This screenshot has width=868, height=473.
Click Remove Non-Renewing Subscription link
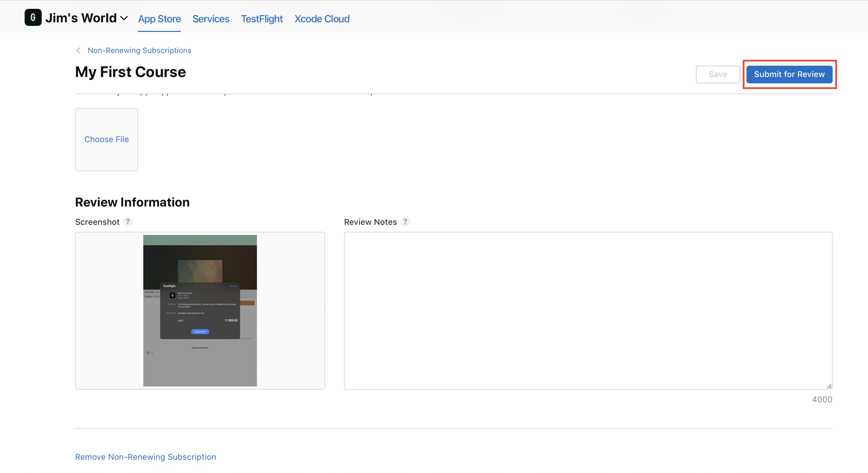tap(146, 457)
